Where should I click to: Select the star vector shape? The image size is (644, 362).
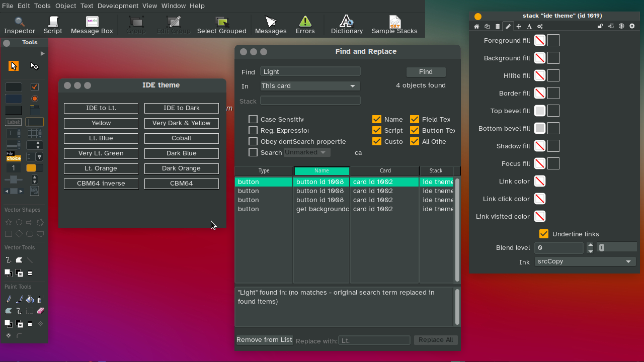[x=9, y=222]
